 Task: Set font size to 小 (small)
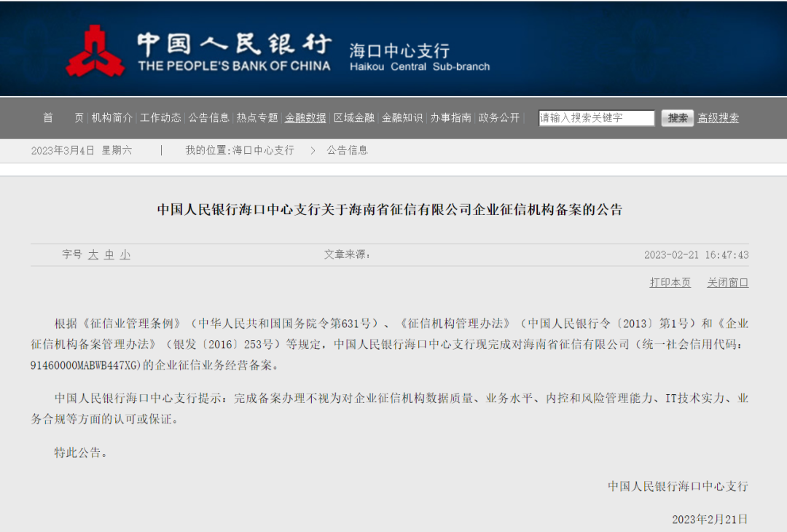pyautogui.click(x=124, y=254)
